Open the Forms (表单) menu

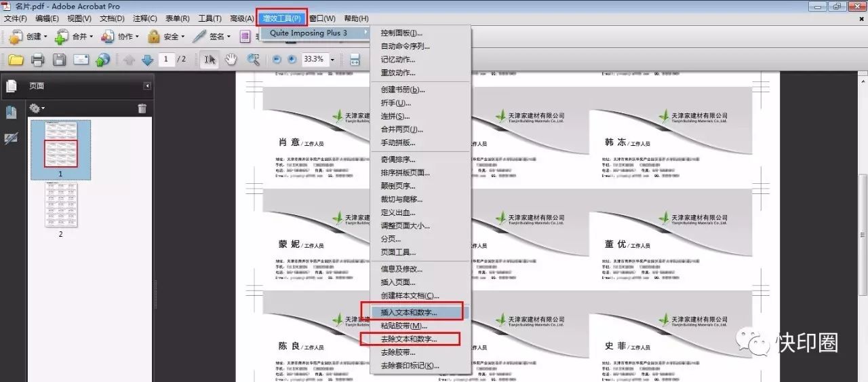pyautogui.click(x=178, y=18)
